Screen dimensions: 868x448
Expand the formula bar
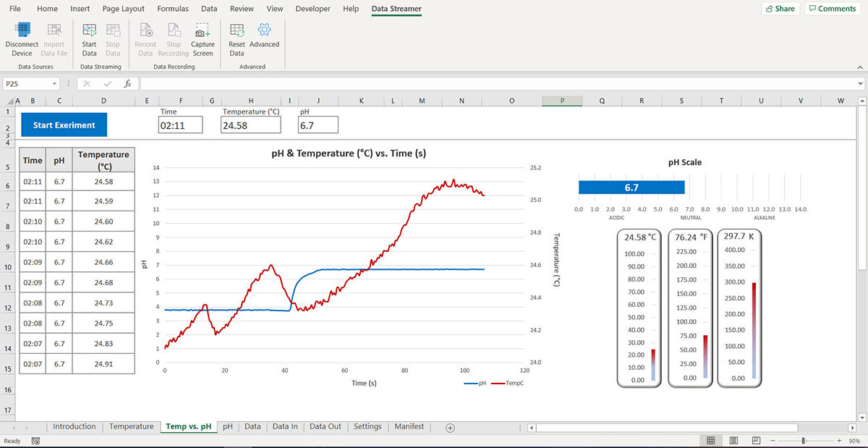[860, 83]
